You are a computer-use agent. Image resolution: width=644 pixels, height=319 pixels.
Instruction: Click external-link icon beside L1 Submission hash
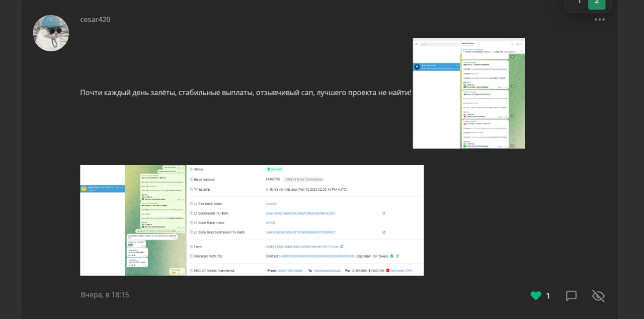coord(384,213)
